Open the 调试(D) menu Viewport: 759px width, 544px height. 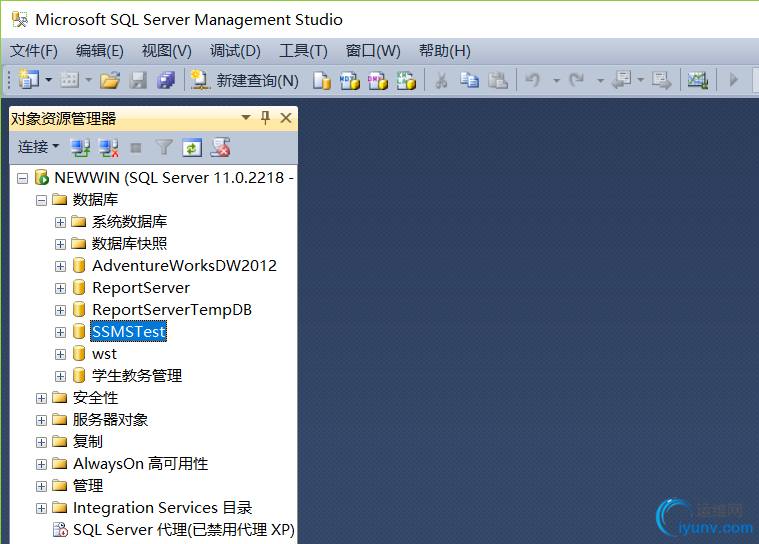point(235,51)
